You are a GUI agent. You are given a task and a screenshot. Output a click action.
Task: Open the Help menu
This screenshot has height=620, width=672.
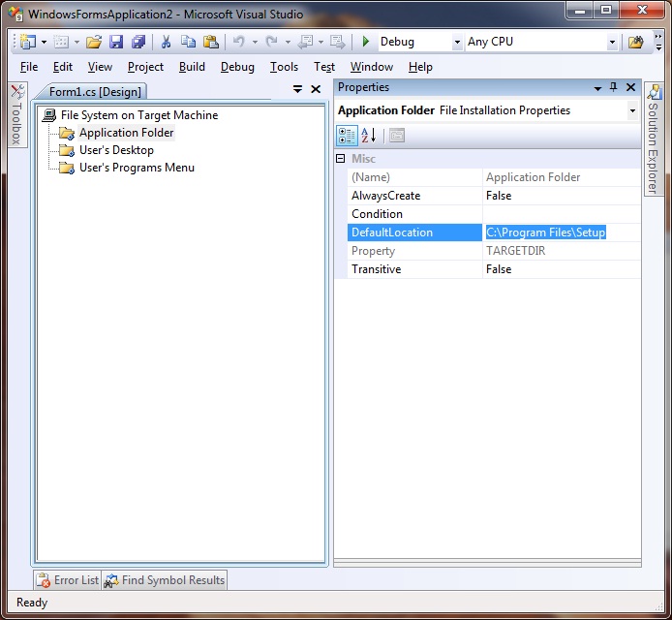(420, 67)
